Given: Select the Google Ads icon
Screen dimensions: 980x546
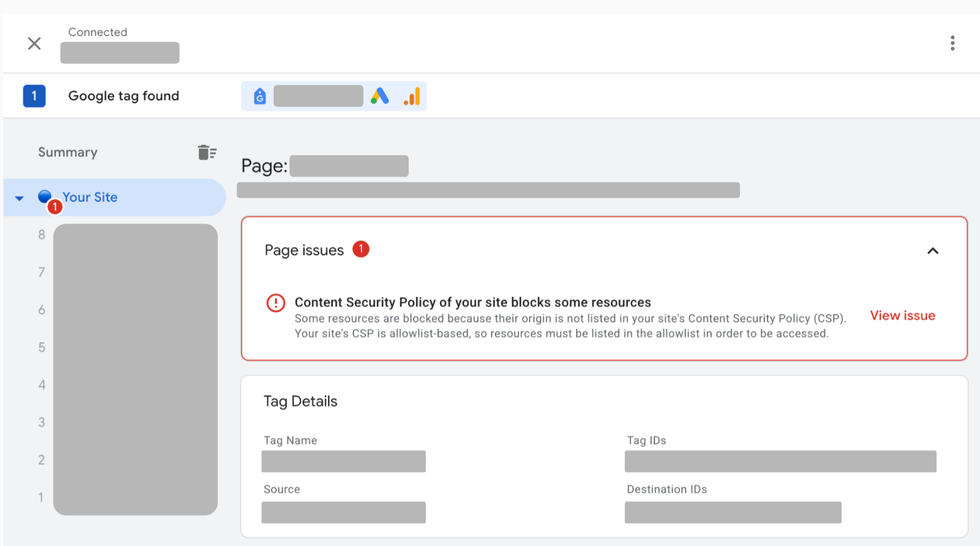Looking at the screenshot, I should point(379,96).
